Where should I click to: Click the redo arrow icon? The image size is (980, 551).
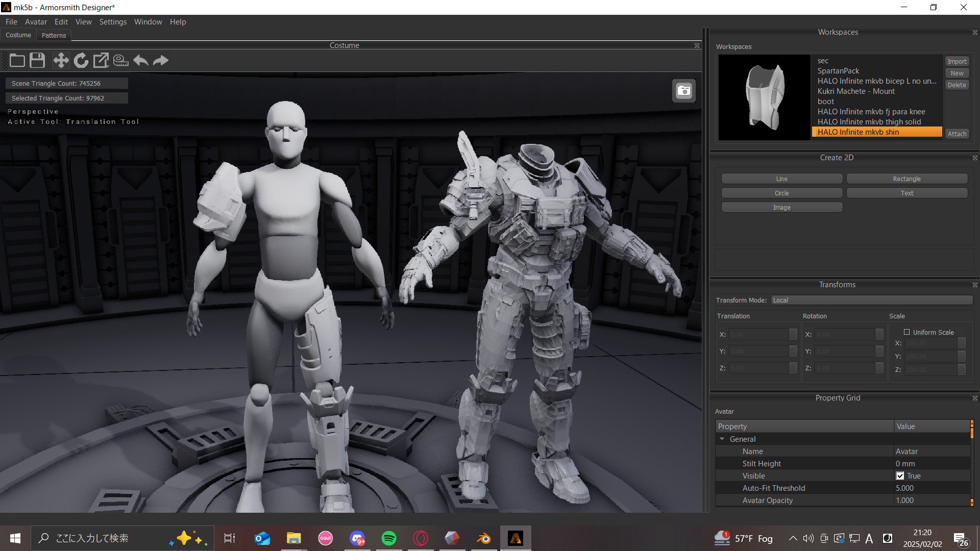[161, 61]
